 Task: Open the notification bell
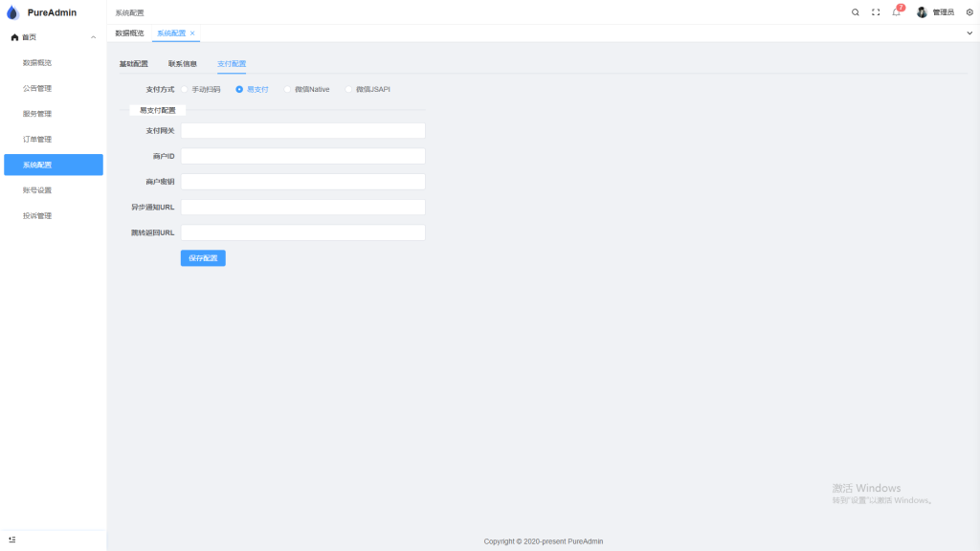point(896,11)
